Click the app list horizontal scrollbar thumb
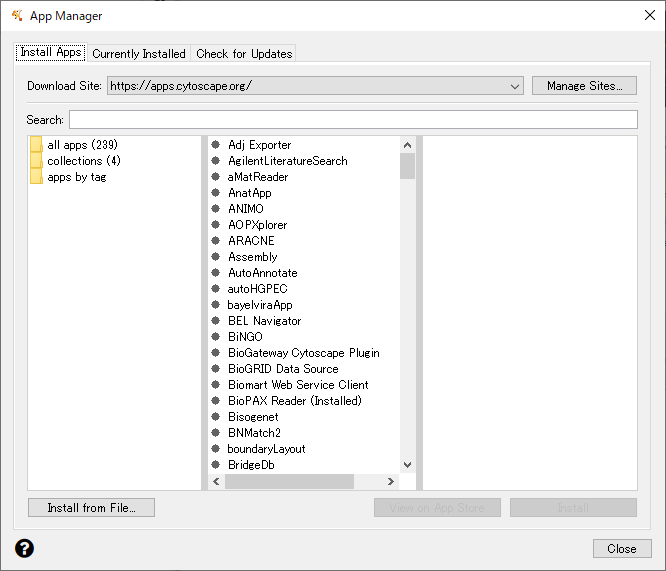Screen dimensions: 666x571 289,482
